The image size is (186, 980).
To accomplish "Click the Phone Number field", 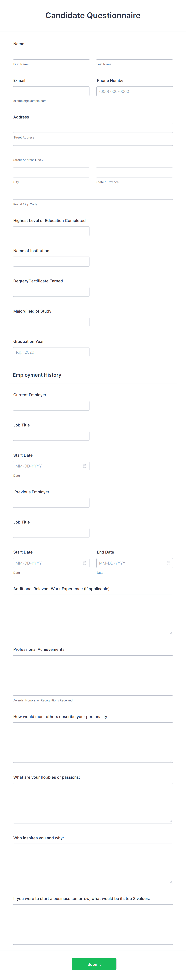I will 135,91.
